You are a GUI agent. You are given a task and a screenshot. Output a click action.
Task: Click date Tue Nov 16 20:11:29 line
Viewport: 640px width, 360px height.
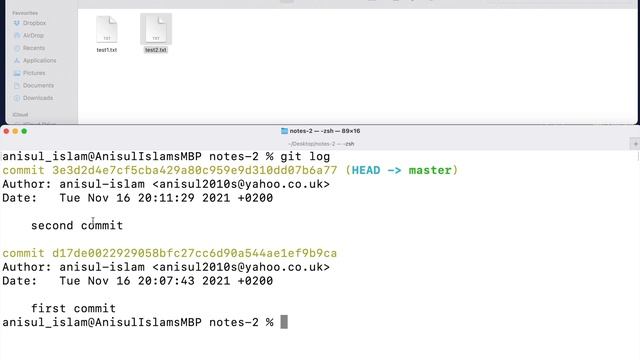pyautogui.click(x=138, y=198)
